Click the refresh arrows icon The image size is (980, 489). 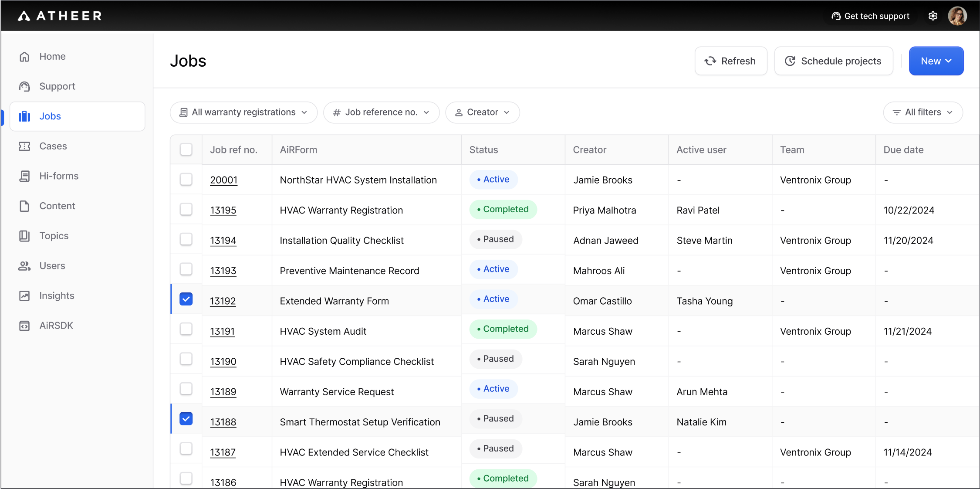(x=710, y=61)
